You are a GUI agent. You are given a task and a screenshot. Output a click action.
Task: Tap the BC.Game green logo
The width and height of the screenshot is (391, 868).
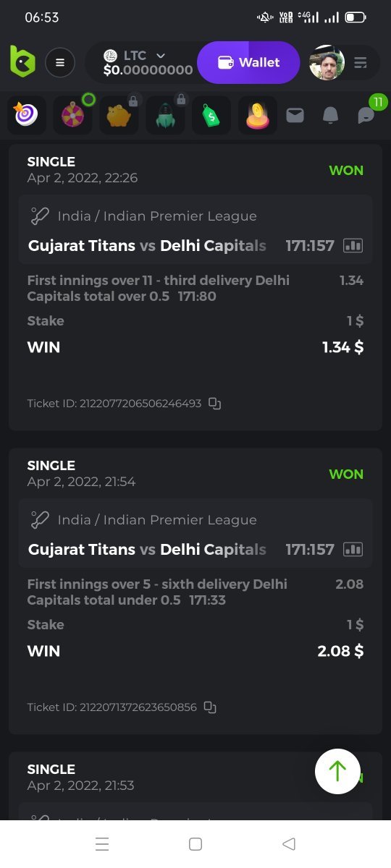point(22,62)
